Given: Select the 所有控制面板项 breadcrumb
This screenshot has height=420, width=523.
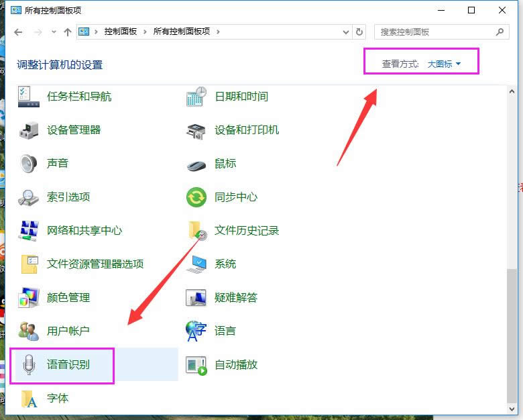Looking at the screenshot, I should coord(182,32).
